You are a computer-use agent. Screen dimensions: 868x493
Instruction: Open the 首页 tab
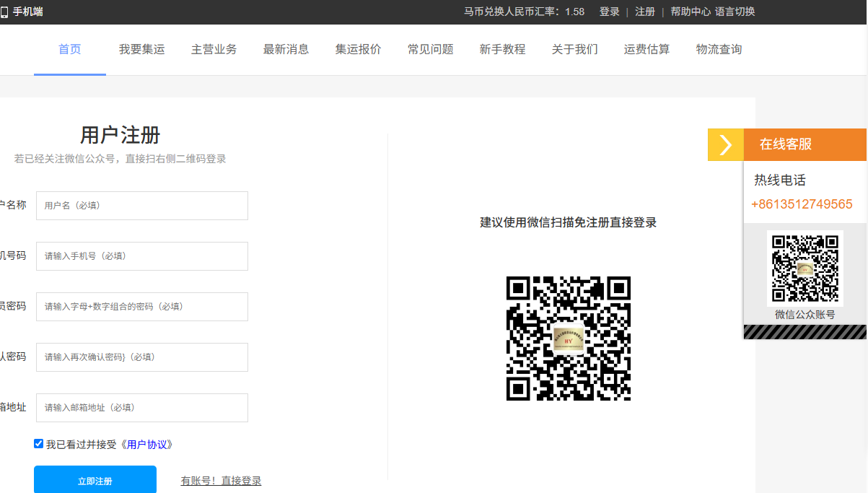pyautogui.click(x=70, y=49)
